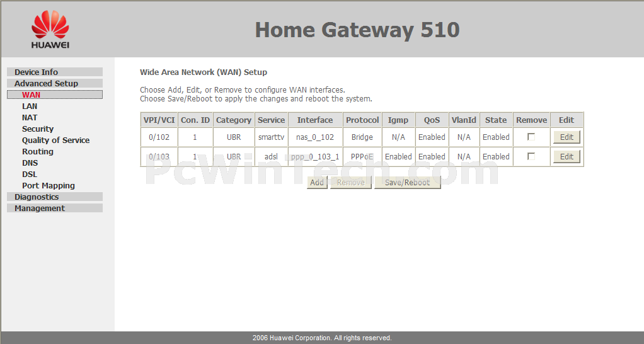Click the nas_0_102 interface cell
Viewport: 644px width, 344px height.
coord(315,137)
